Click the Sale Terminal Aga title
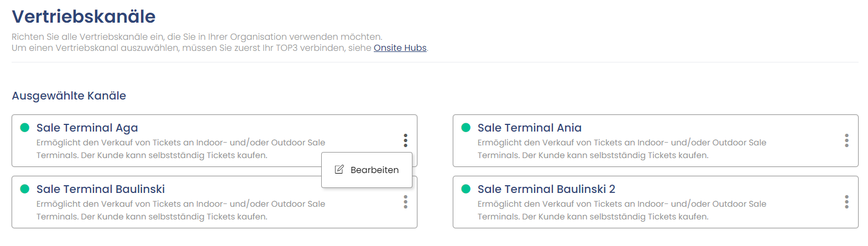The width and height of the screenshot is (868, 246). pos(87,128)
